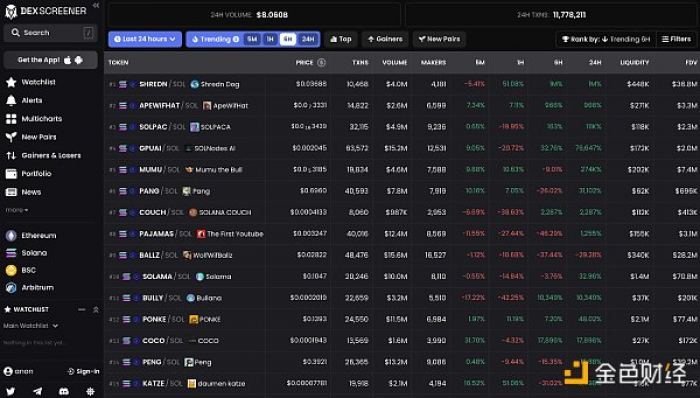Set trending period to 1H

pos(270,39)
